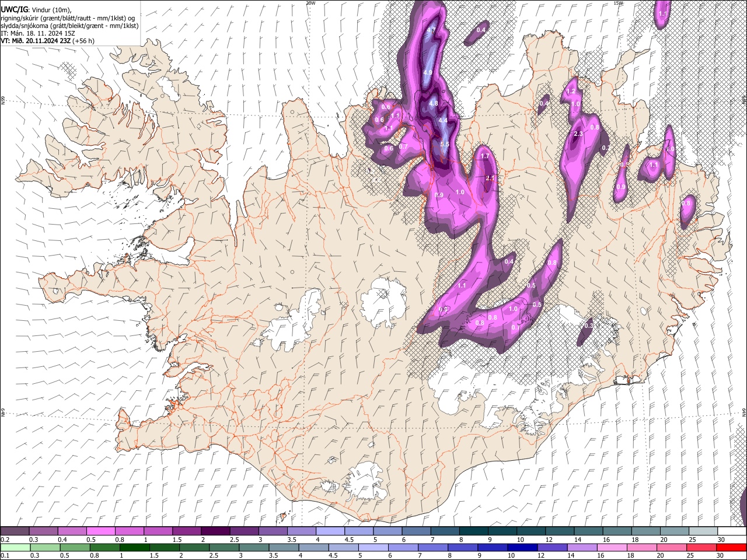The image size is (747, 560).
Task: Pick the darkest purple swatch labeled 2 in snow legend
Action: click(x=215, y=531)
